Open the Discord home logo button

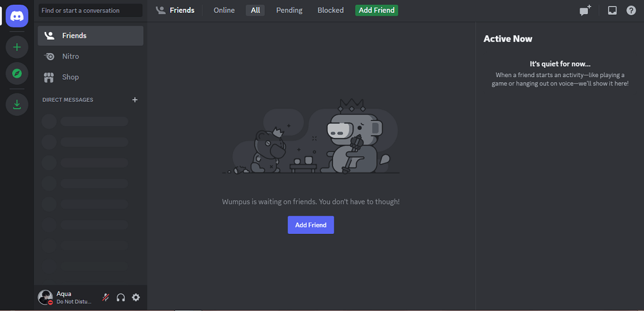click(17, 16)
